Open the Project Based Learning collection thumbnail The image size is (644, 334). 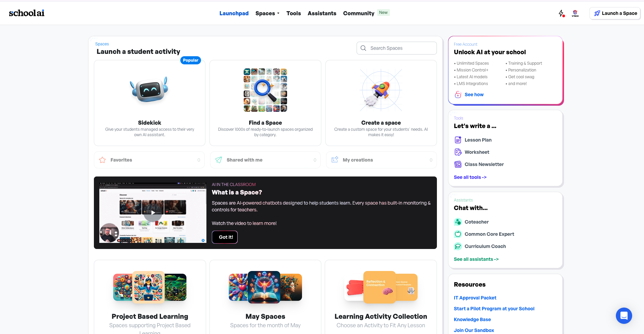click(149, 287)
